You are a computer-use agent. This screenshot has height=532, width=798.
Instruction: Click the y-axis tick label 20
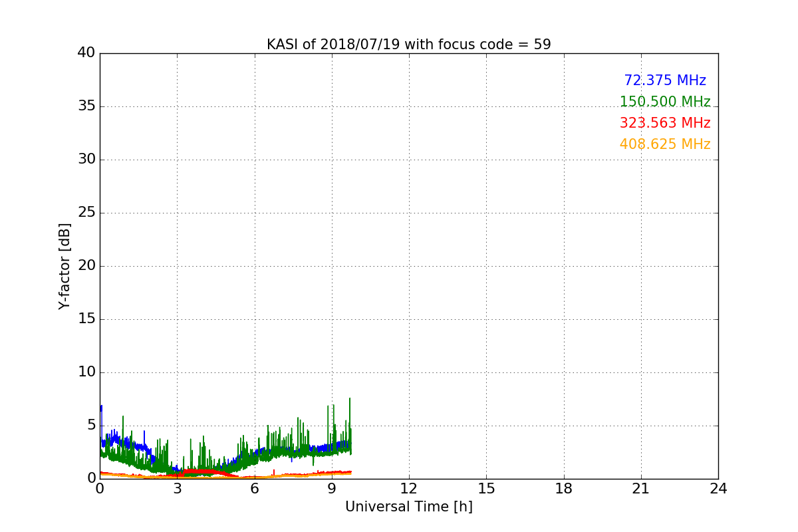click(86, 266)
